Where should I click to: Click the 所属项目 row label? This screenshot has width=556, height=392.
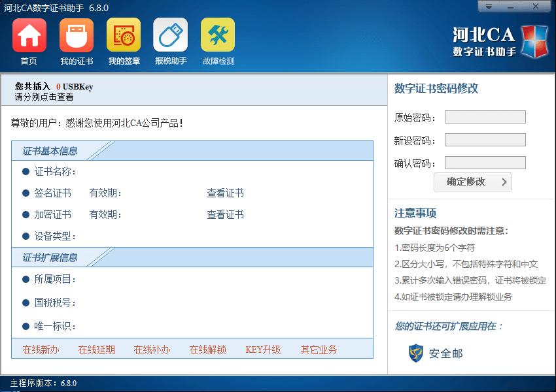pos(54,280)
